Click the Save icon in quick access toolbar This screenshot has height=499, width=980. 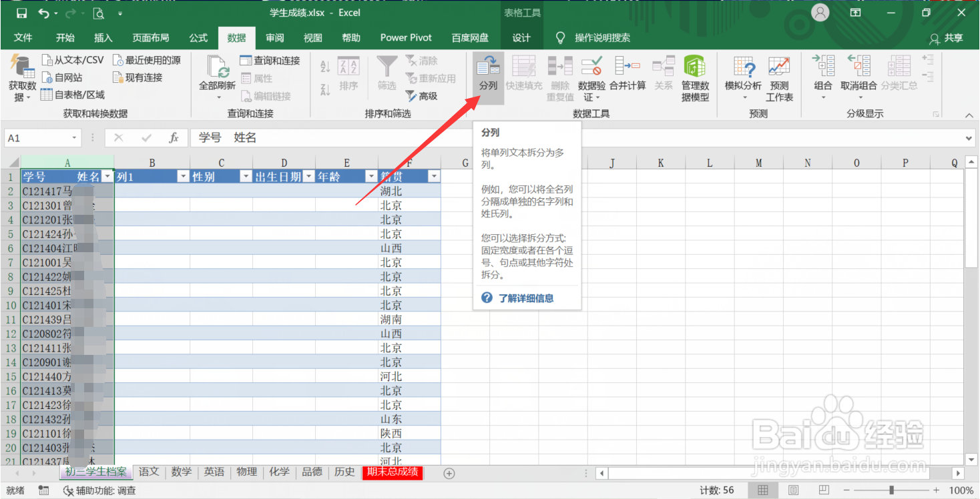click(x=21, y=13)
